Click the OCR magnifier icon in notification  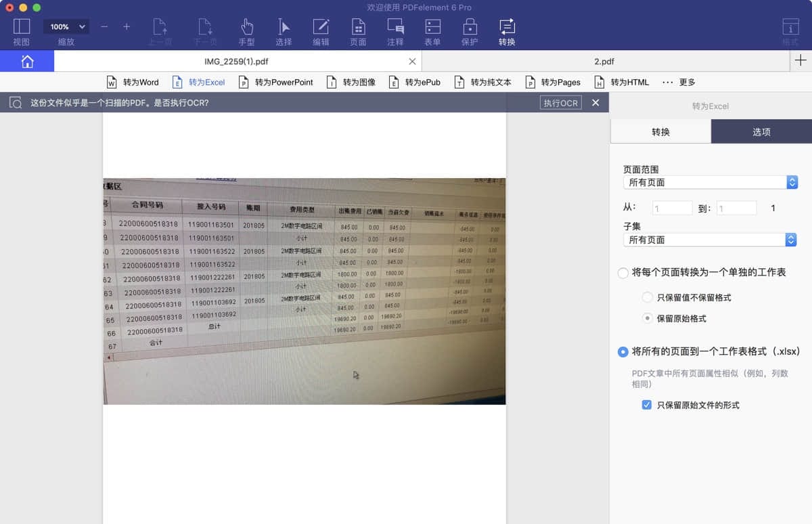coord(16,103)
